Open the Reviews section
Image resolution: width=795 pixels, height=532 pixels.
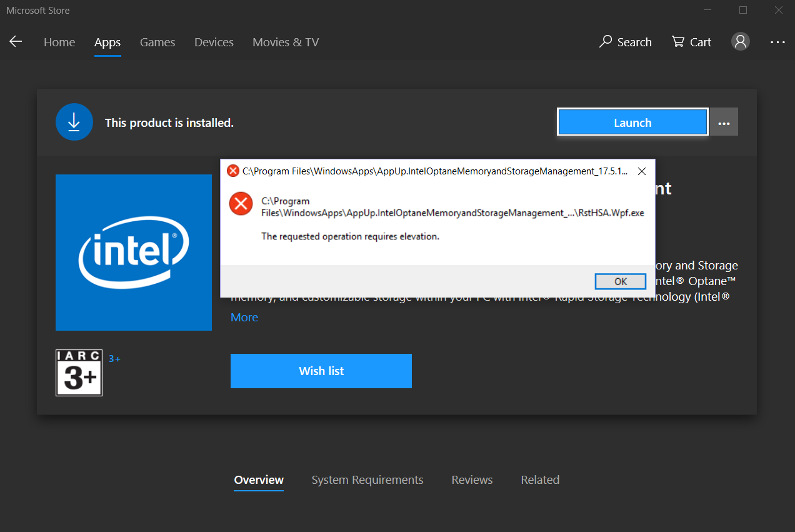(472, 480)
